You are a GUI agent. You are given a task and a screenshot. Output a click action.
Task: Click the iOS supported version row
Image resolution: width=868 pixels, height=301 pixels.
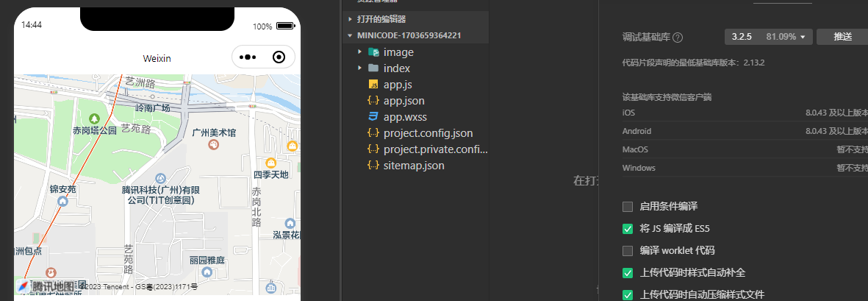tap(745, 113)
